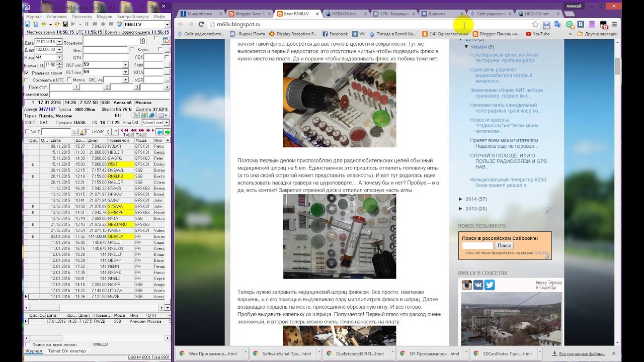The height and width of the screenshot is (362, 644).
Task: Open the RN6LLV callsign dropdown in toolbar
Action: click(x=167, y=24)
